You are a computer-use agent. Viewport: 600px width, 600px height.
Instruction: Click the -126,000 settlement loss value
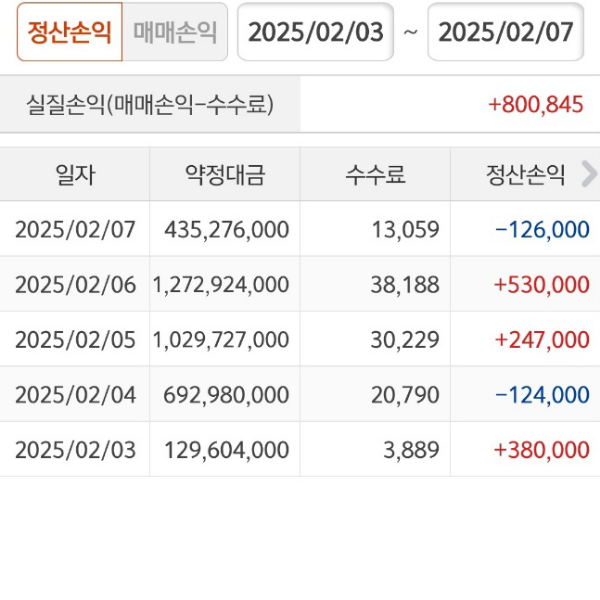(541, 230)
